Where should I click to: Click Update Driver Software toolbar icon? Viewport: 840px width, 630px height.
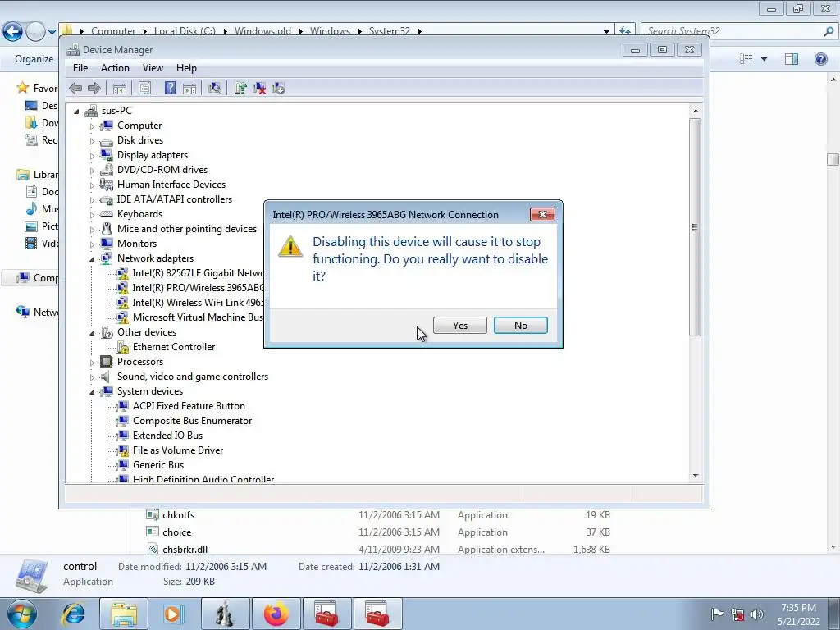[x=240, y=89]
